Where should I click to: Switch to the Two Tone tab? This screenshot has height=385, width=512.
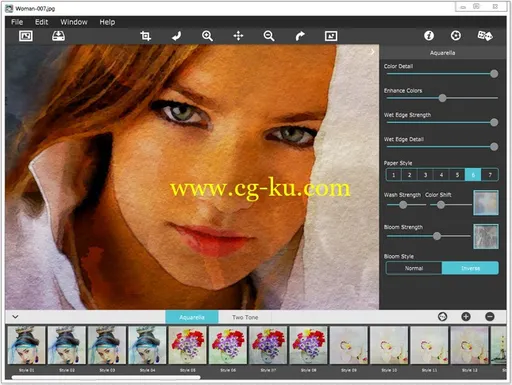click(245, 317)
